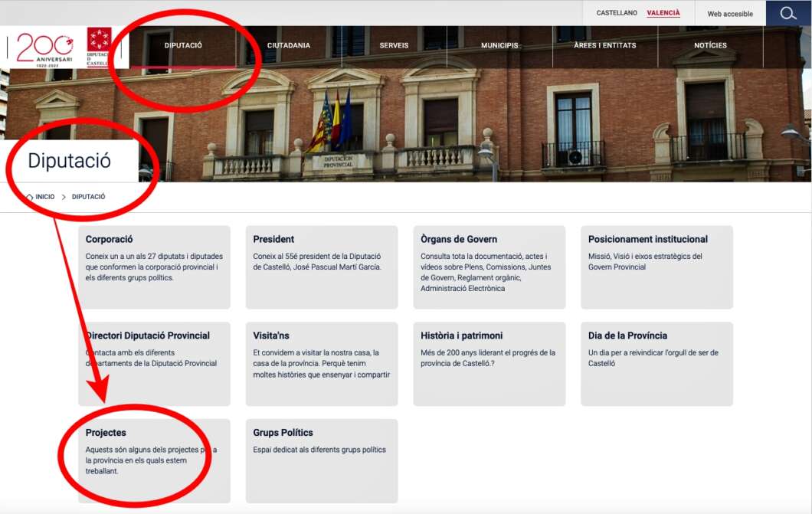
Task: Click the 200 Aniversari logo
Action: (x=45, y=48)
